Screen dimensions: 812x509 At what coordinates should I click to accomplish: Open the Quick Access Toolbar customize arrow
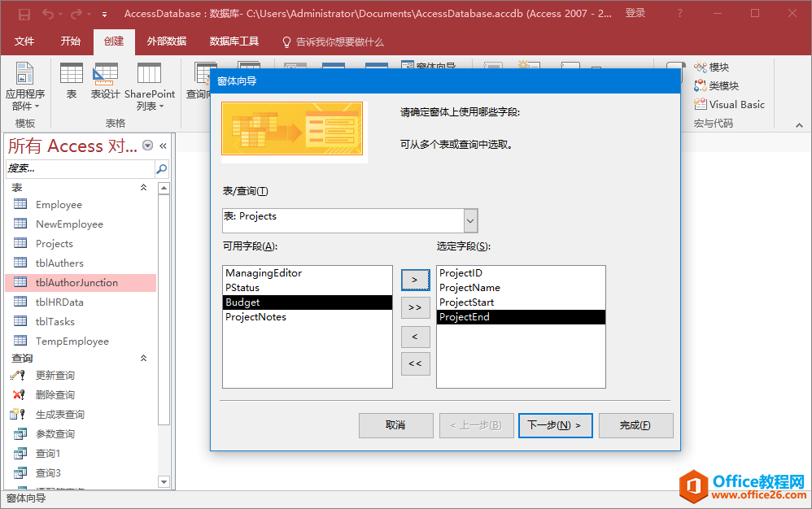(104, 15)
